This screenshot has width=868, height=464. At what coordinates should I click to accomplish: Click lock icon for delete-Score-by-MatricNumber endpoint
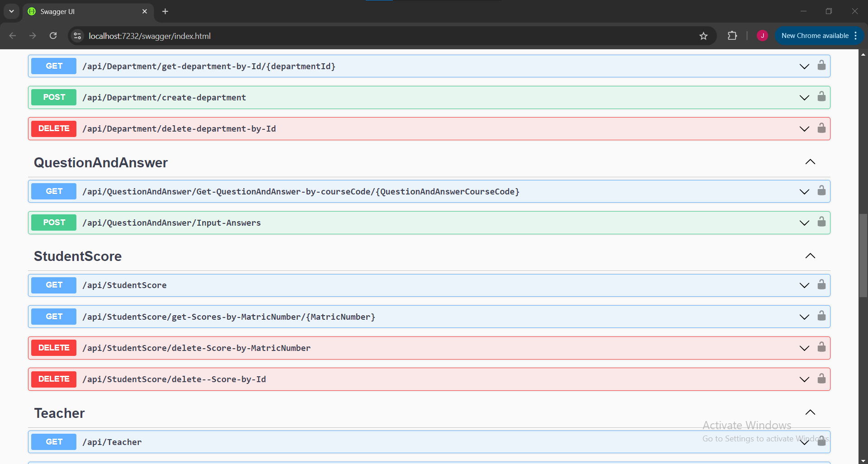tap(821, 347)
